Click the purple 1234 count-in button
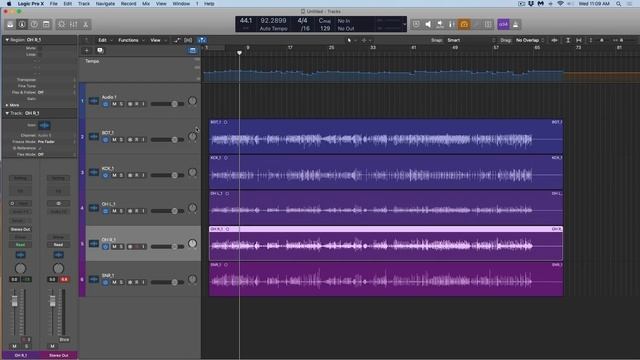The height and width of the screenshot is (360, 640). tap(503, 24)
